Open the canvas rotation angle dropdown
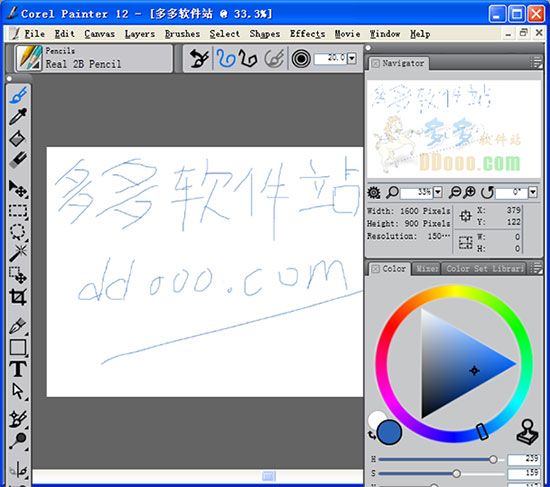The image size is (550, 487). point(533,192)
